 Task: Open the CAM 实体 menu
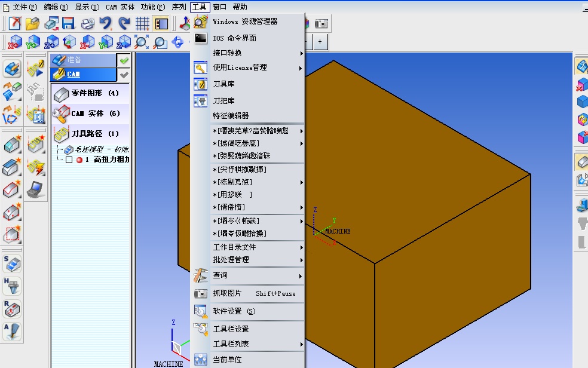coord(120,7)
